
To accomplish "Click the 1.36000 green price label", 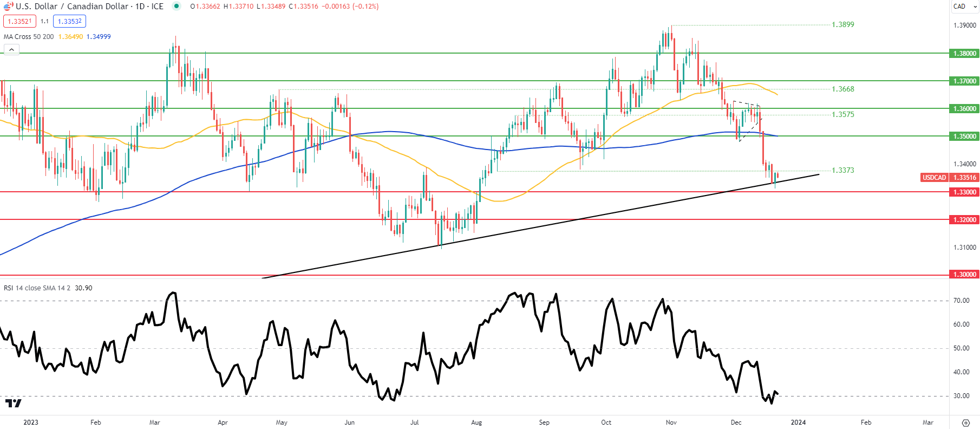I will coord(964,109).
